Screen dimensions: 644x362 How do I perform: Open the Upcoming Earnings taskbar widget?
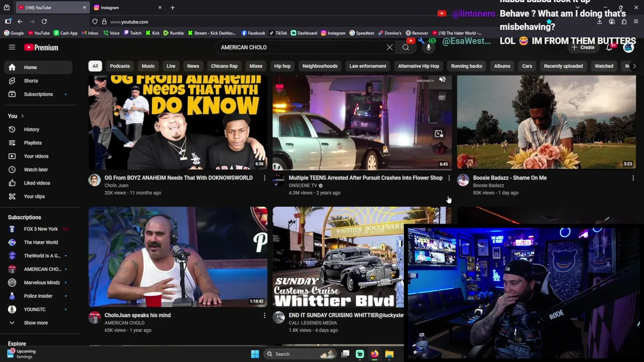coord(21,354)
